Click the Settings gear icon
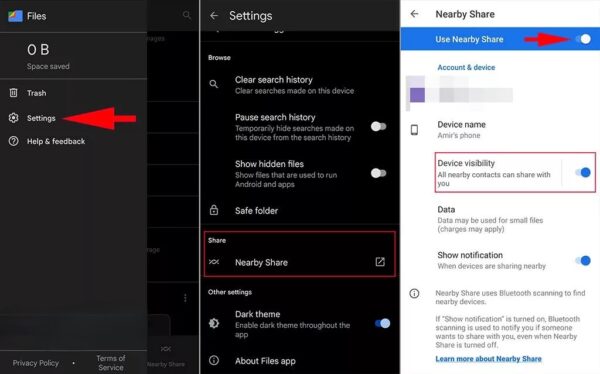 click(x=13, y=118)
